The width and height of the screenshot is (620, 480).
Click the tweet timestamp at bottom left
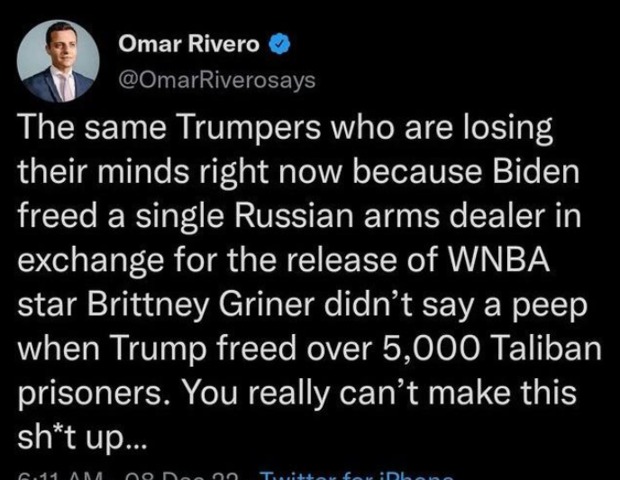(x=61, y=476)
